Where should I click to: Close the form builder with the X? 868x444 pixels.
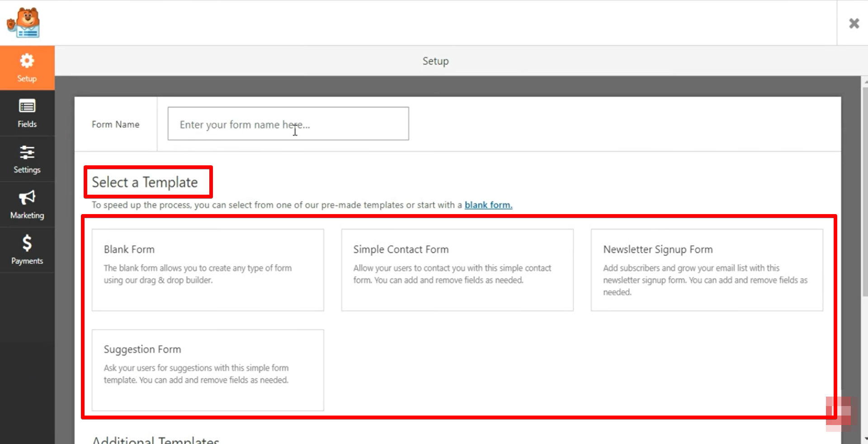point(854,23)
